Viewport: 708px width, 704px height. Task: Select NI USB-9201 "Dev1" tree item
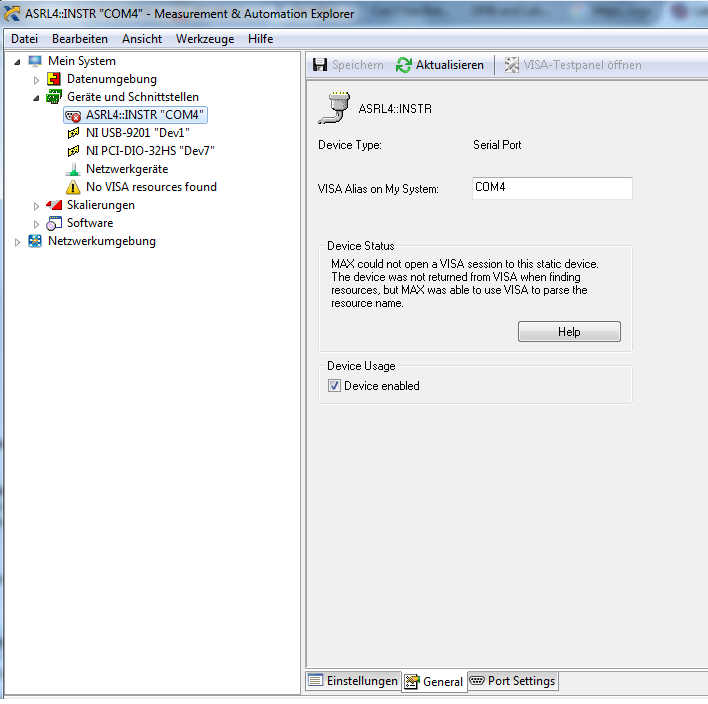(138, 133)
